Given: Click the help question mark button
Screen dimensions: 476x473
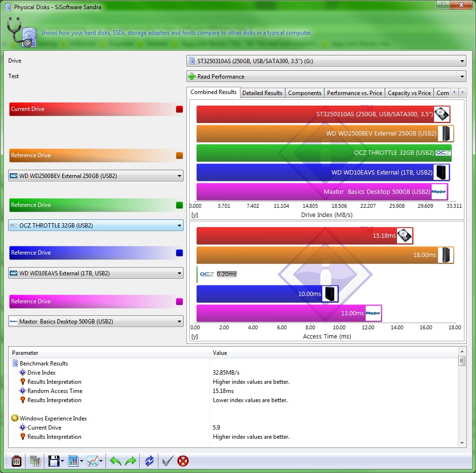Looking at the screenshot, I should point(443,5).
